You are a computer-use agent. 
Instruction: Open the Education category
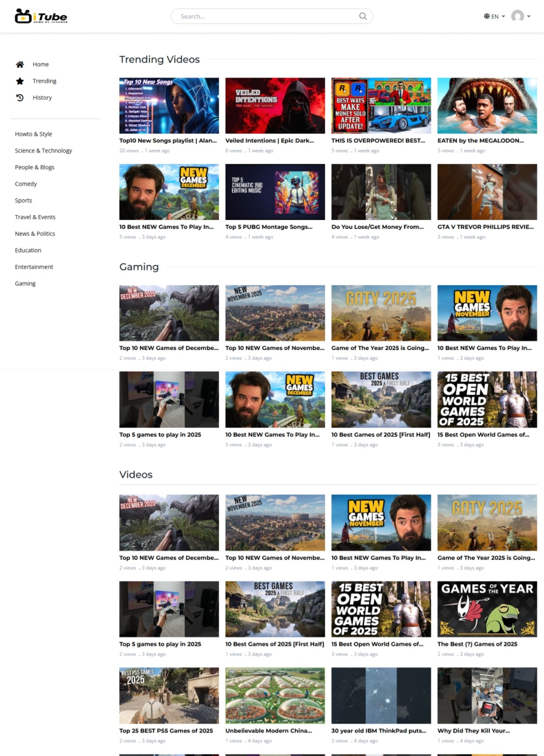pos(28,250)
